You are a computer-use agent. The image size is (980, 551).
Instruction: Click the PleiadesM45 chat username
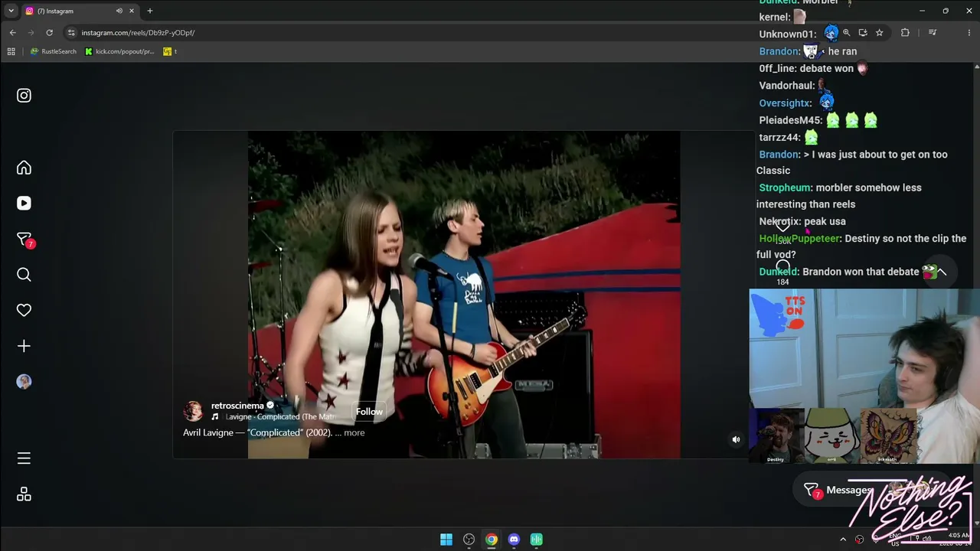[x=789, y=120]
